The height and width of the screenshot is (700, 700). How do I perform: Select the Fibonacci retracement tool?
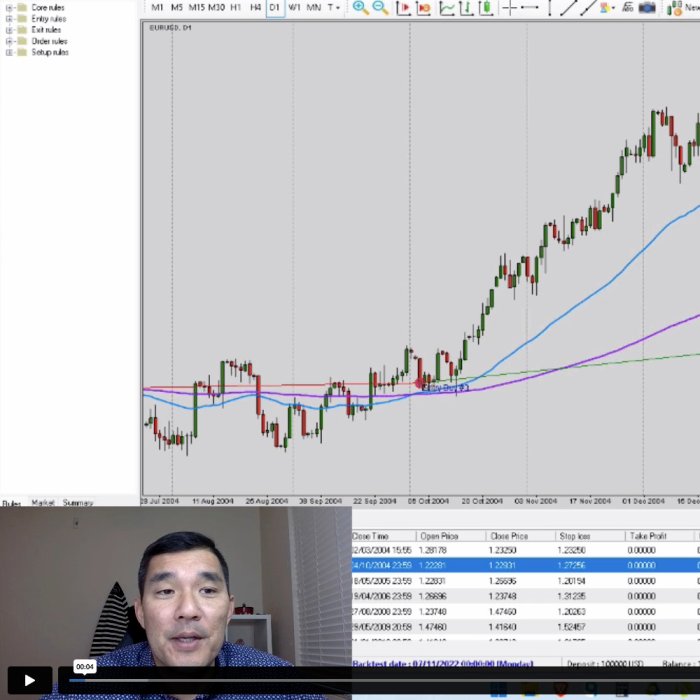[628, 7]
